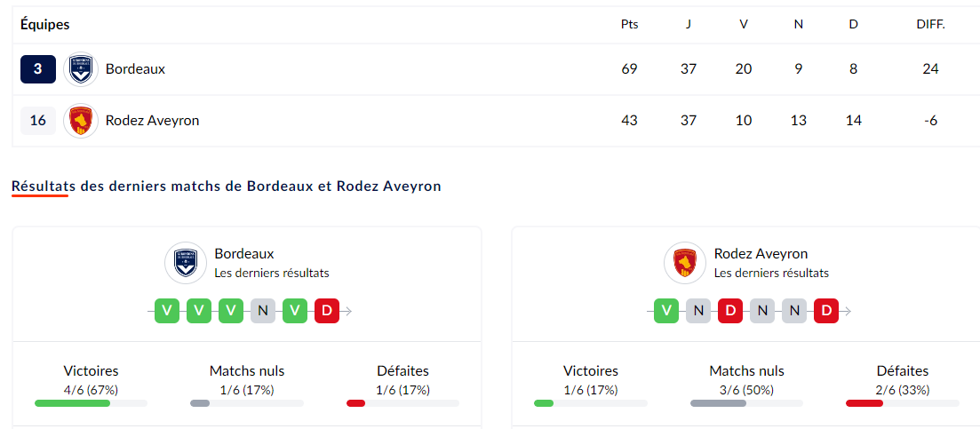Click the Bordeaux crest in the standings row
Viewport: 980px width, 429px height.
pyautogui.click(x=81, y=69)
